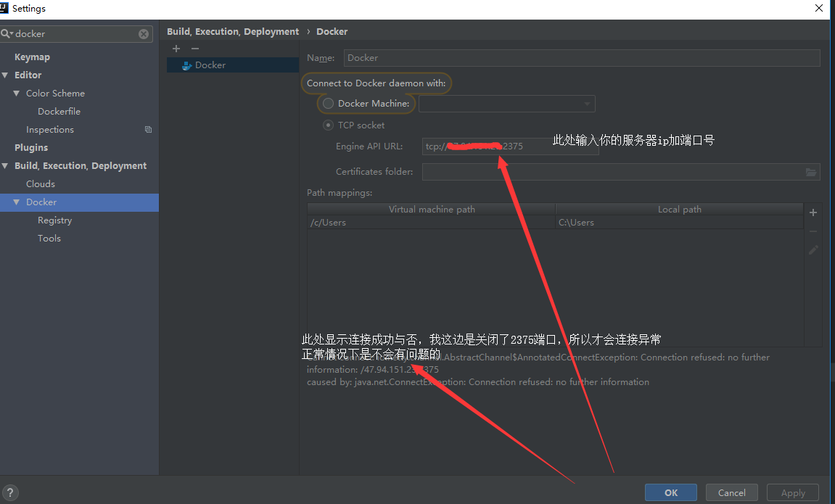The width and height of the screenshot is (835, 504).
Task: Clear the docker search text
Action: [x=144, y=34]
